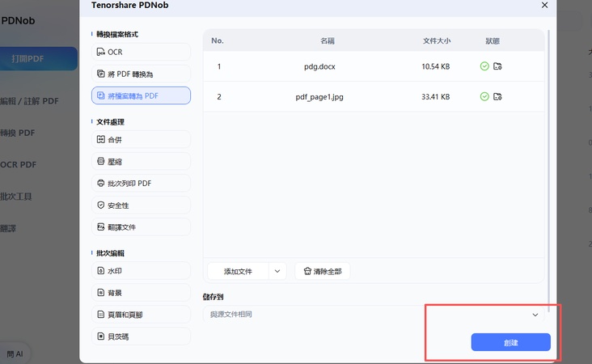Open output folder for pdg.docx
Screen dimensions: 592x364
497,66
